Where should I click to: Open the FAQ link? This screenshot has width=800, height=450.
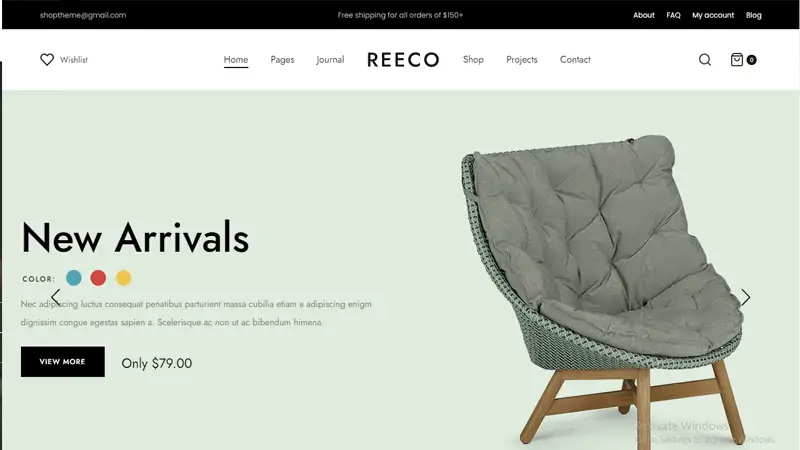tap(673, 15)
